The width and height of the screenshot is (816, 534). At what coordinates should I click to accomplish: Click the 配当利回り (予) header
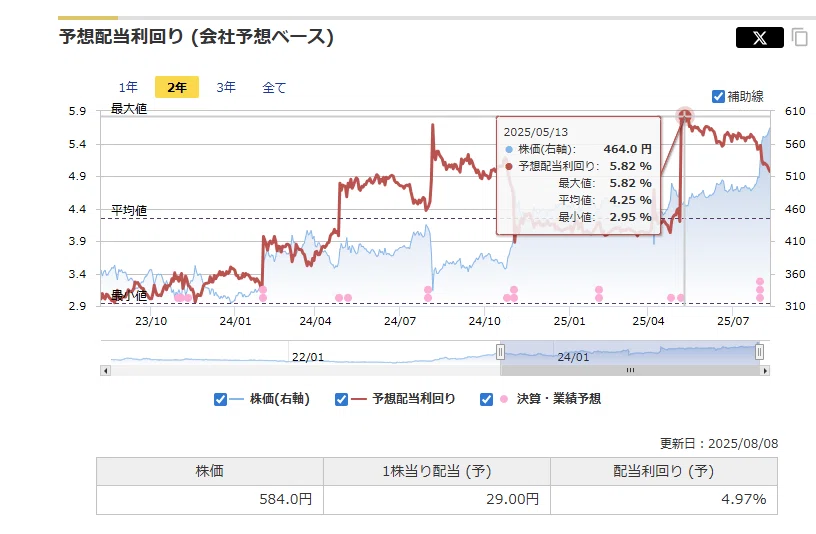pos(664,472)
